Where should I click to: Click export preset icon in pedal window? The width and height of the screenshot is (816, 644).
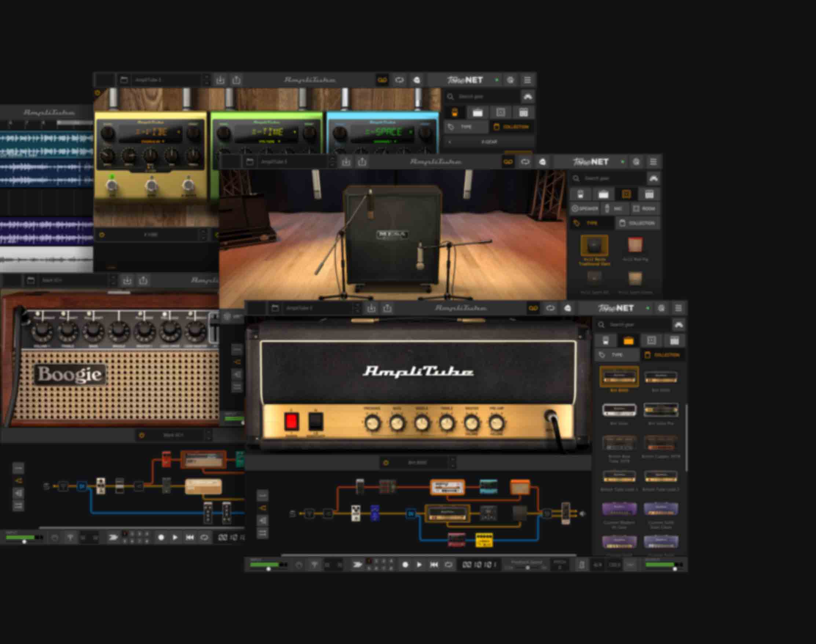click(237, 80)
